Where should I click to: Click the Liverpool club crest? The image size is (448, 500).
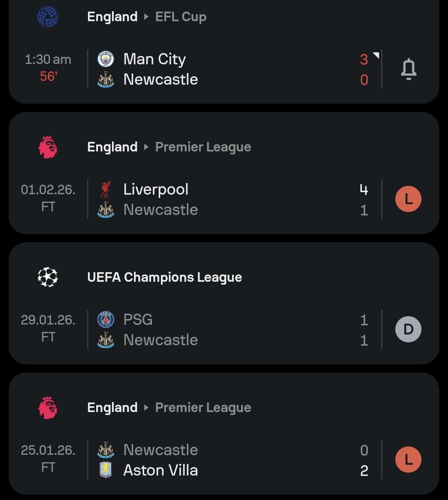tap(105, 189)
